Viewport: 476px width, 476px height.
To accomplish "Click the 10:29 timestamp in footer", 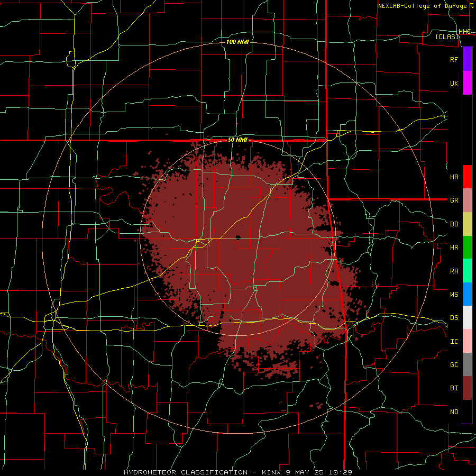I will point(342,472).
